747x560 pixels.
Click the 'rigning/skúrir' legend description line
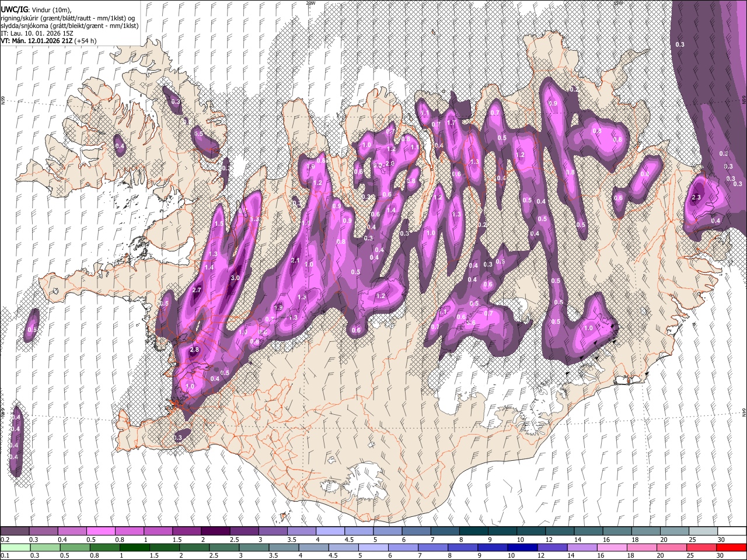coord(68,18)
